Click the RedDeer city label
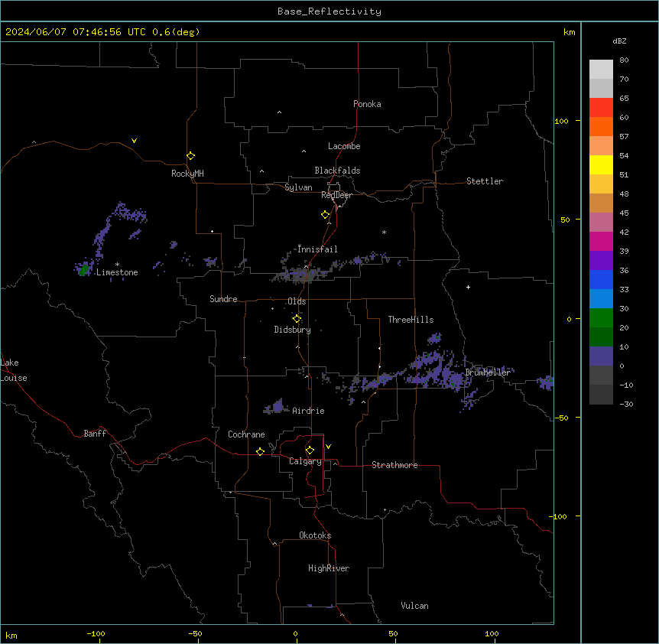This screenshot has height=644, width=659. click(336, 195)
